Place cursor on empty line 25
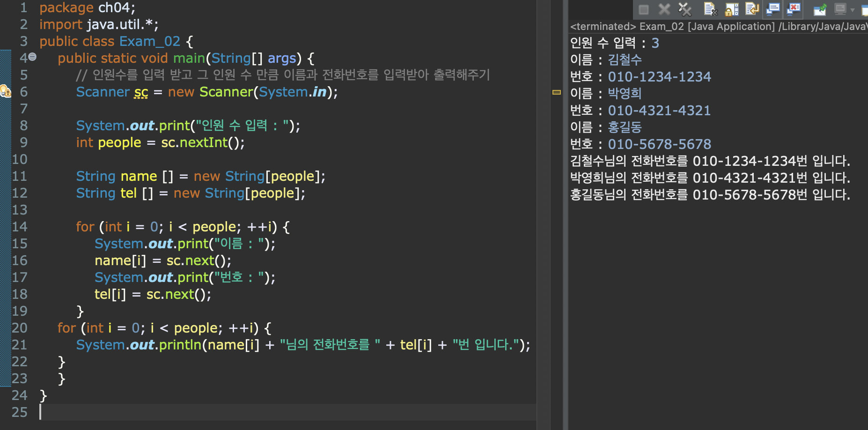The width and height of the screenshot is (868, 430). point(287,412)
